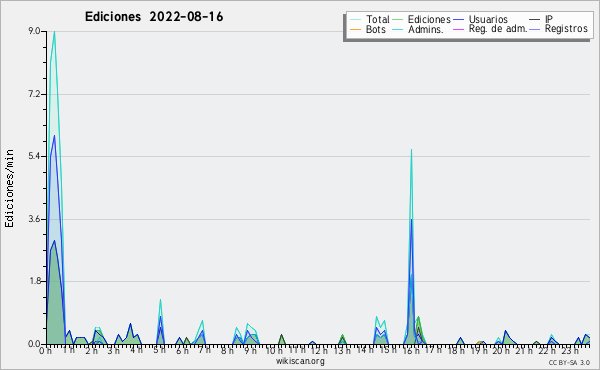
Task: Click the small Total peak at 5 h
Action: pos(160,301)
